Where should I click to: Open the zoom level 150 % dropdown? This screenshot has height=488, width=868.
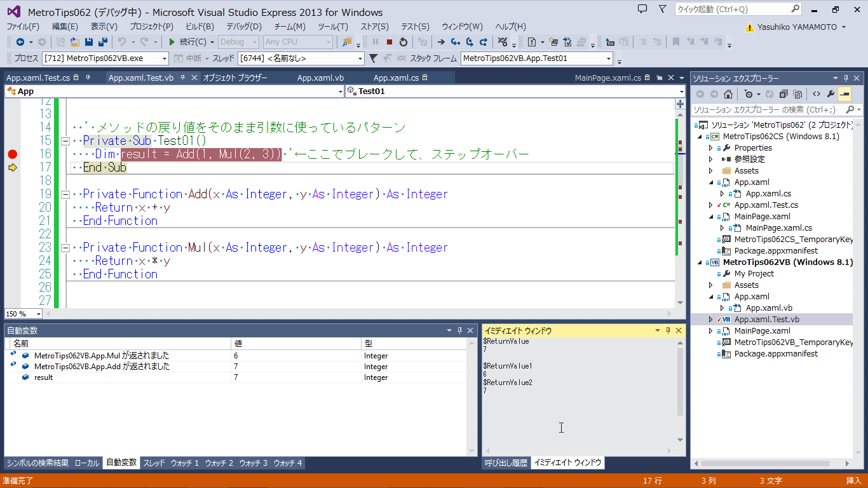39,314
